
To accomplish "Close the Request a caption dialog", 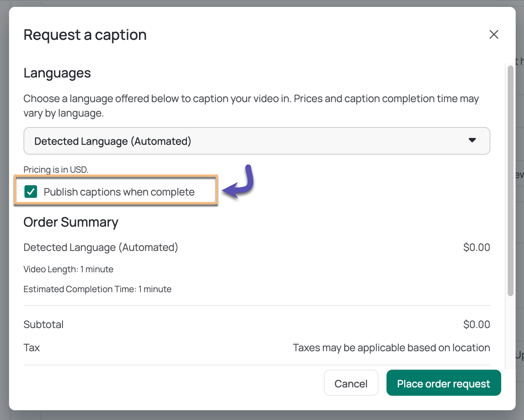I will point(494,34).
